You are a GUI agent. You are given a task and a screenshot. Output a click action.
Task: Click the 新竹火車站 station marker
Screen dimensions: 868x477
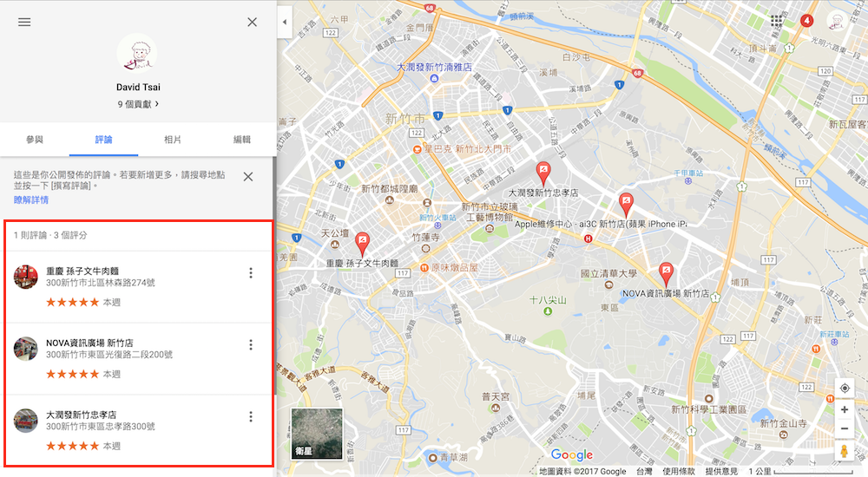(437, 225)
